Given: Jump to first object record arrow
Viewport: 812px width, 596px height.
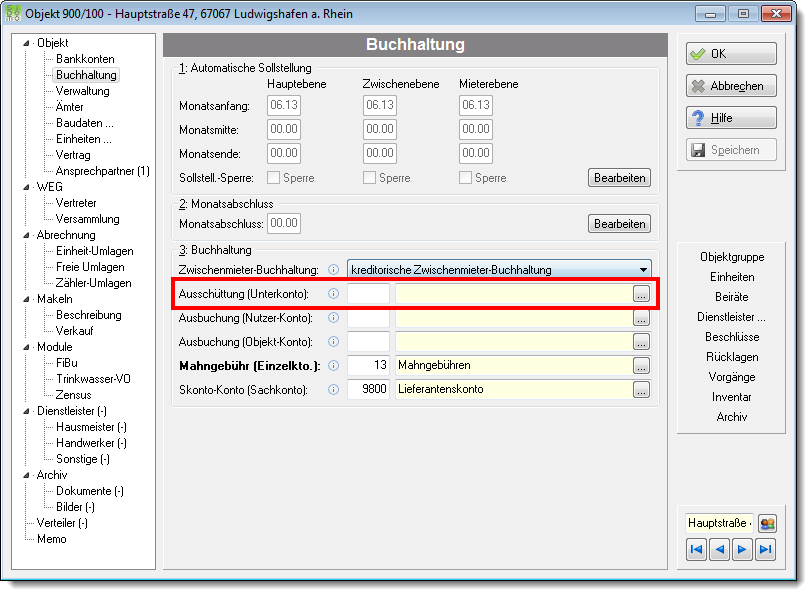Looking at the screenshot, I should pos(697,549).
